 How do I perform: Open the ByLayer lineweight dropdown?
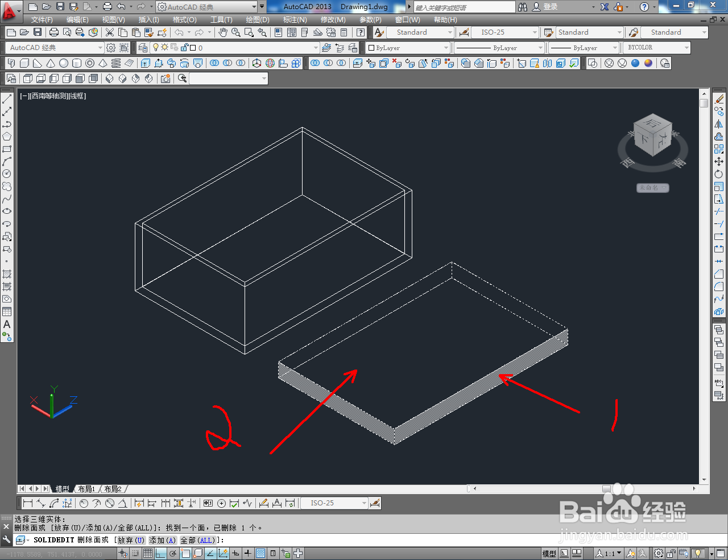[584, 48]
